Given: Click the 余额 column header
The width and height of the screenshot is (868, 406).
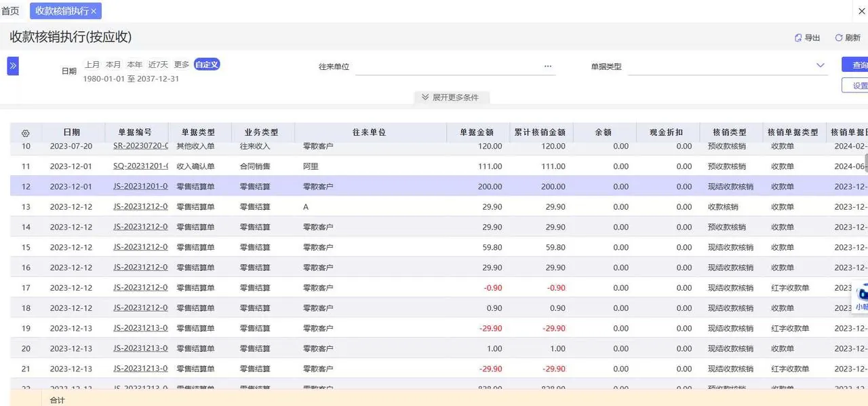Looking at the screenshot, I should 604,132.
